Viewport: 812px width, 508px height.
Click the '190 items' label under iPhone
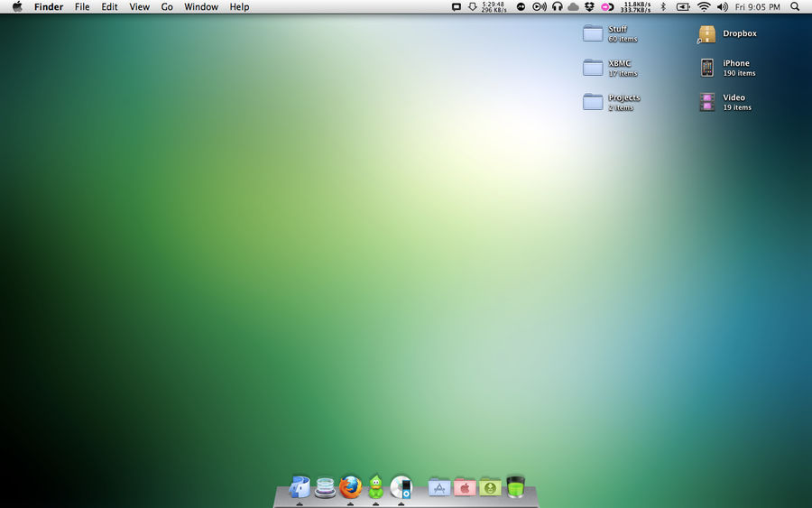(739, 73)
